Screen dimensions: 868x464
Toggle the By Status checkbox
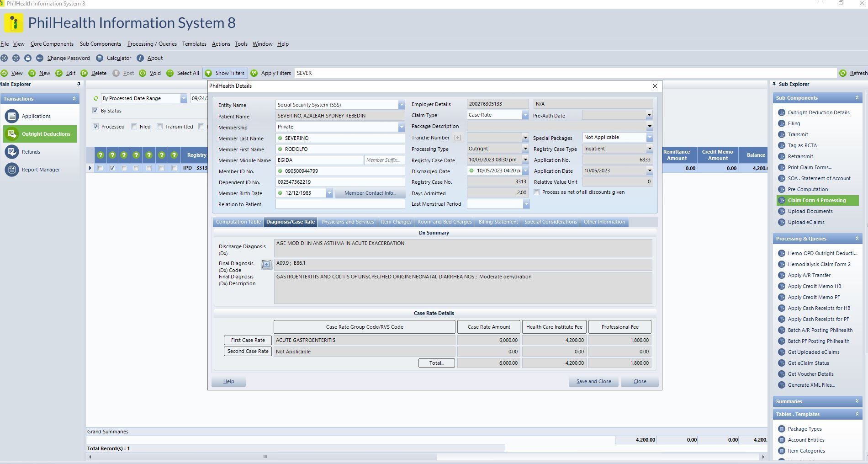[95, 111]
